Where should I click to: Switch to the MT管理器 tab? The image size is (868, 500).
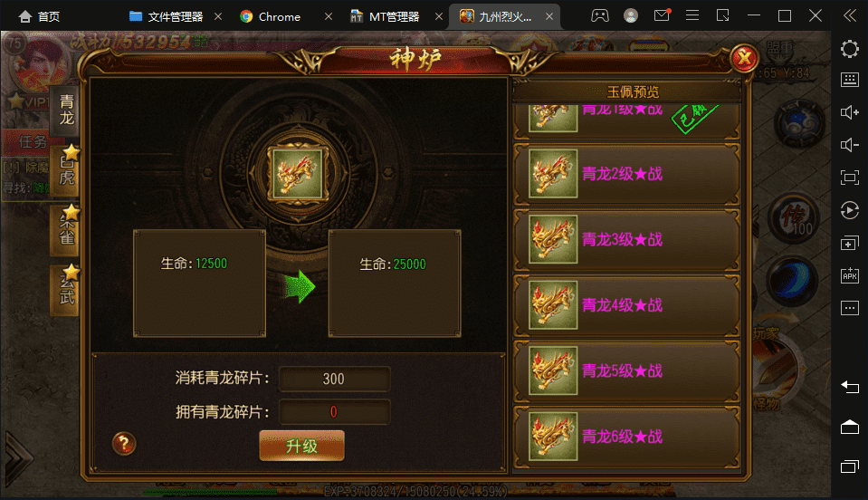point(385,16)
